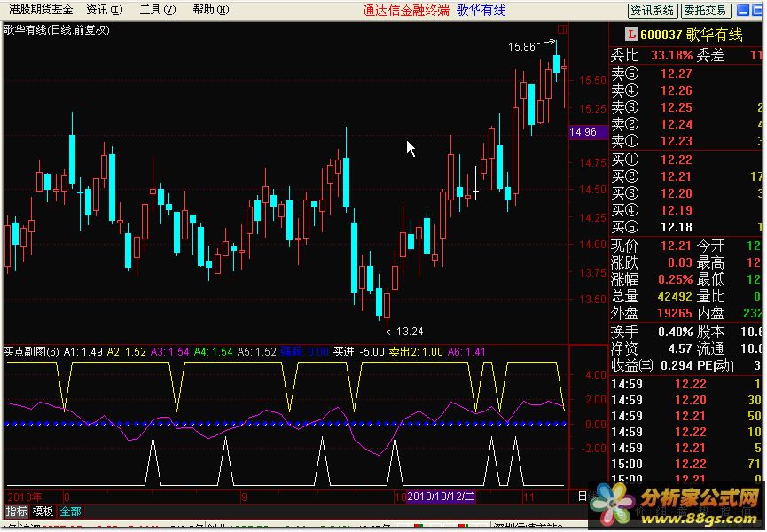Click the 4.00 label on indicator axis
This screenshot has width=767, height=532.
click(596, 376)
